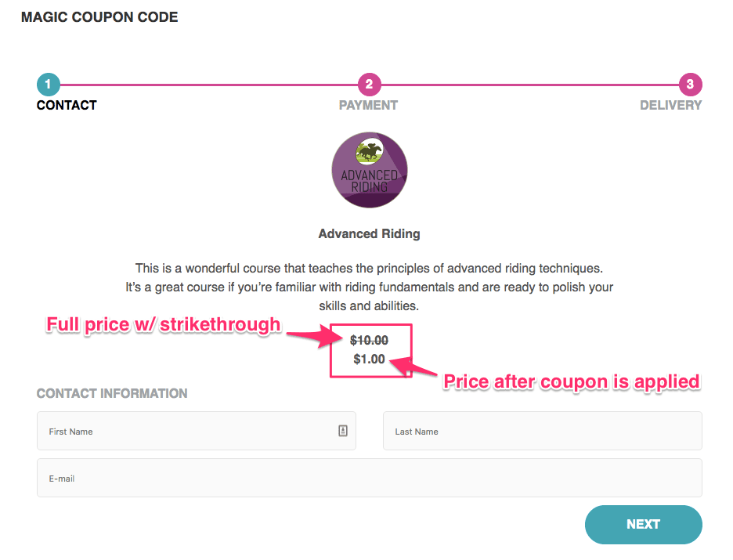Click the Advanced Riding course title text

[369, 233]
